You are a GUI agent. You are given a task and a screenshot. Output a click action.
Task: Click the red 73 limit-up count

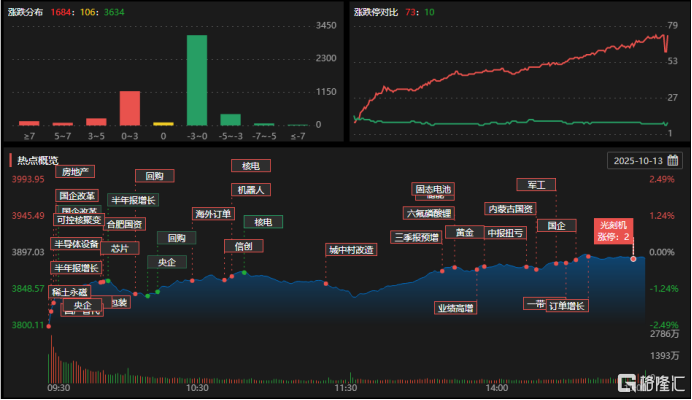click(x=410, y=12)
